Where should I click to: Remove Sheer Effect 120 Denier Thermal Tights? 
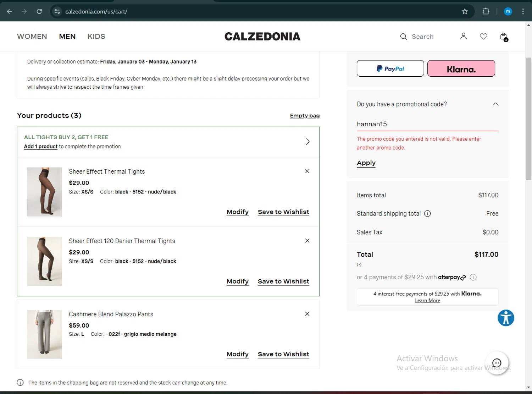[x=307, y=241]
